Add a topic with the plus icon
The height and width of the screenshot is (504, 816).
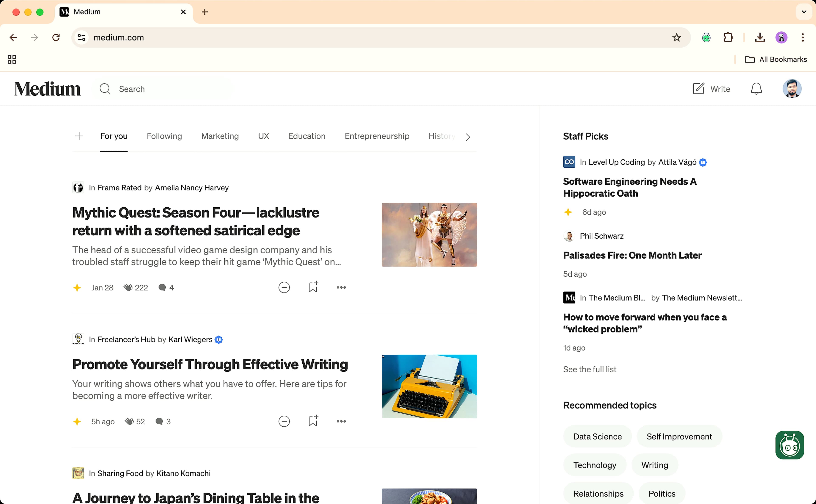[79, 136]
